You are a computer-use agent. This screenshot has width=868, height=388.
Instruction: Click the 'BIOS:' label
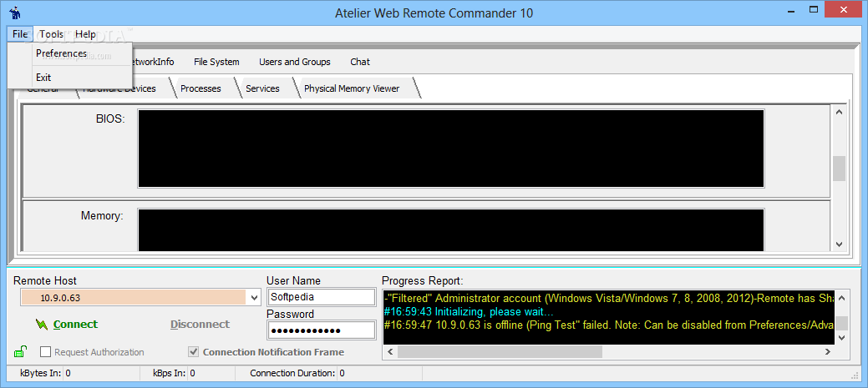tap(110, 118)
